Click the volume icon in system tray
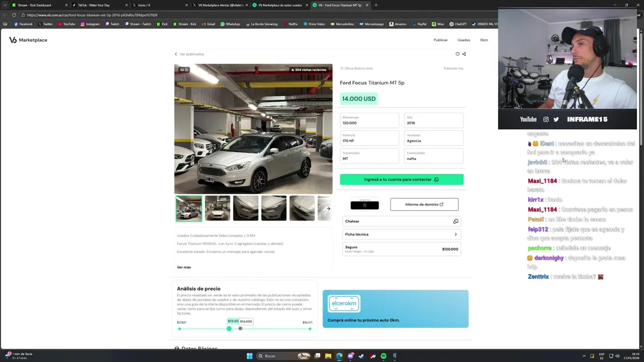The height and width of the screenshot is (362, 644). coord(617,356)
